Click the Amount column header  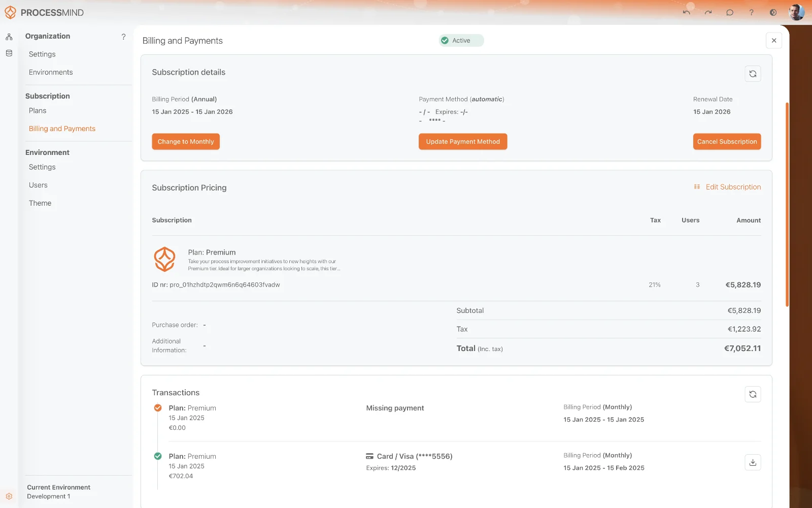[x=749, y=220]
